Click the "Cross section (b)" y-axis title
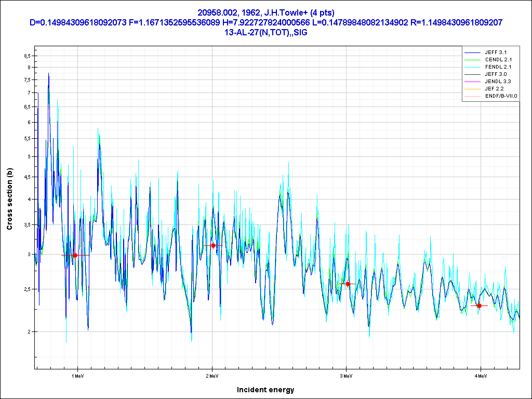The image size is (532, 399). point(9,199)
